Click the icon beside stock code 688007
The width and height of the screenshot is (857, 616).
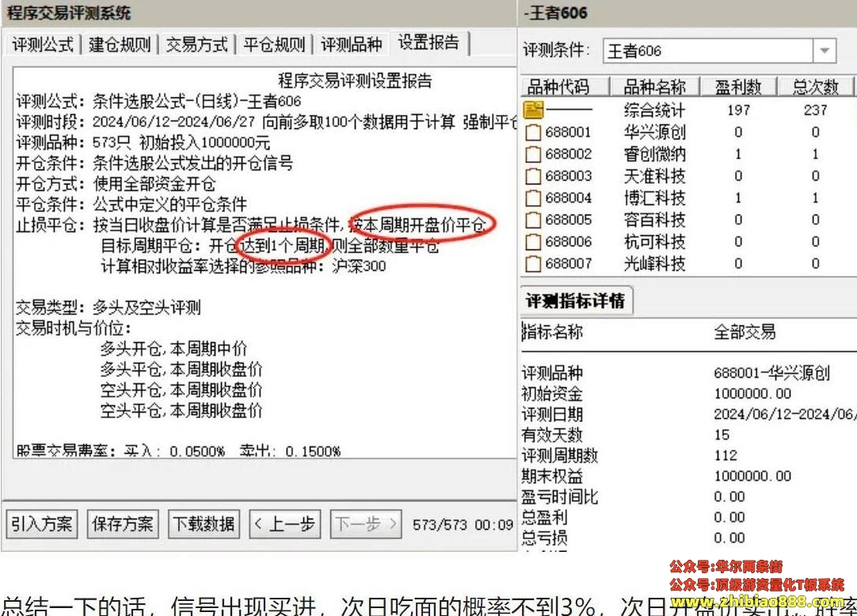click(x=533, y=264)
